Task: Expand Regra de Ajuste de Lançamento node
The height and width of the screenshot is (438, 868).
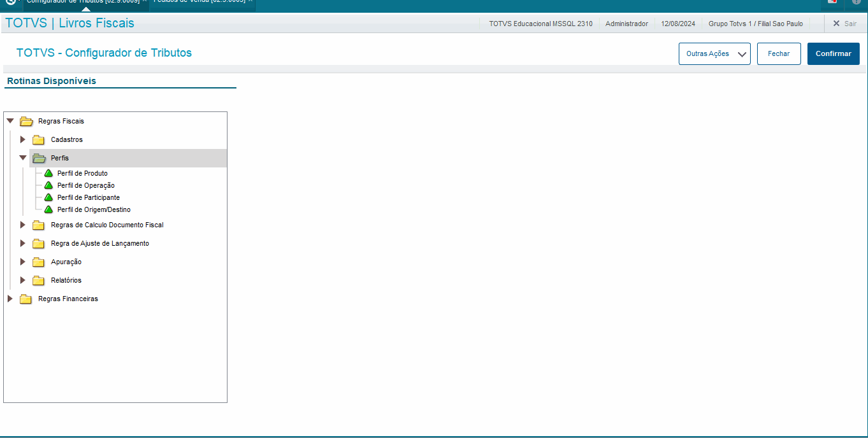Action: tap(22, 243)
